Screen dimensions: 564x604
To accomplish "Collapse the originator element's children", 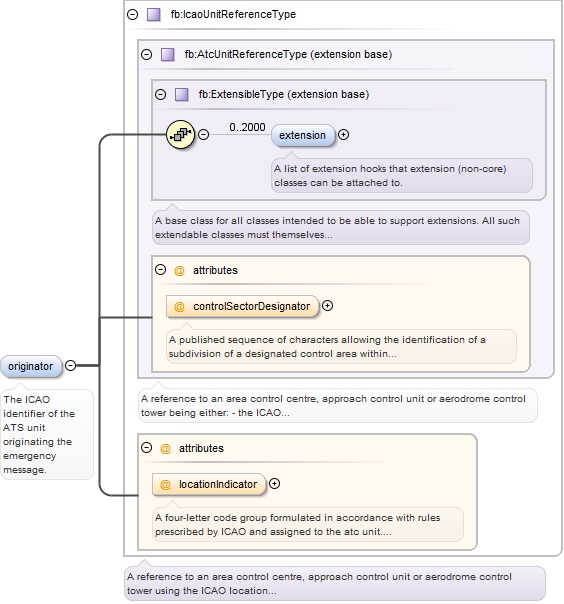I will (70, 366).
